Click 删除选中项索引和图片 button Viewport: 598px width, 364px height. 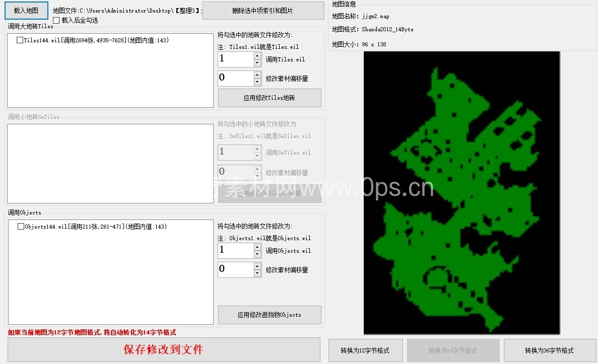[263, 11]
